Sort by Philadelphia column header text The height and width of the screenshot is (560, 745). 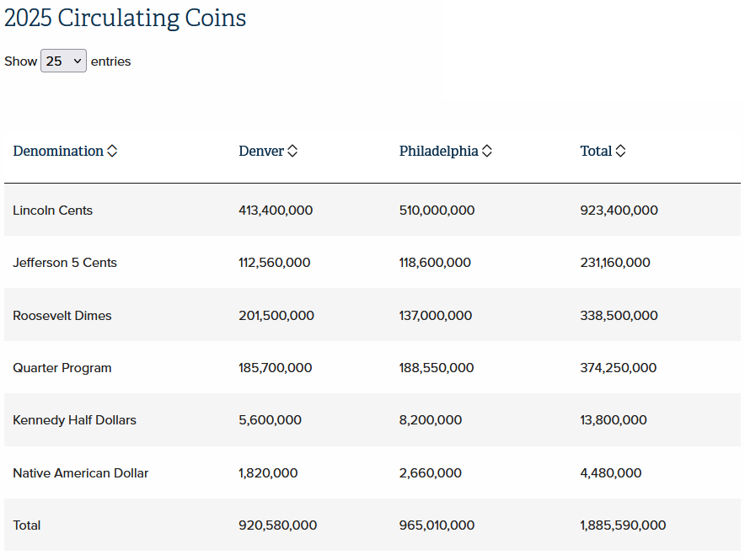(x=438, y=151)
